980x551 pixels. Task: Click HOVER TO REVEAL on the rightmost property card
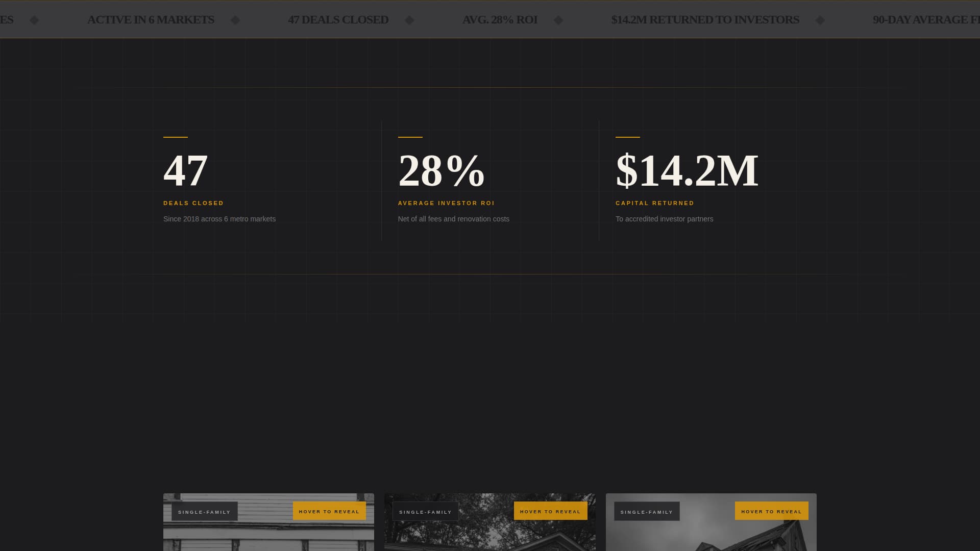771,511
